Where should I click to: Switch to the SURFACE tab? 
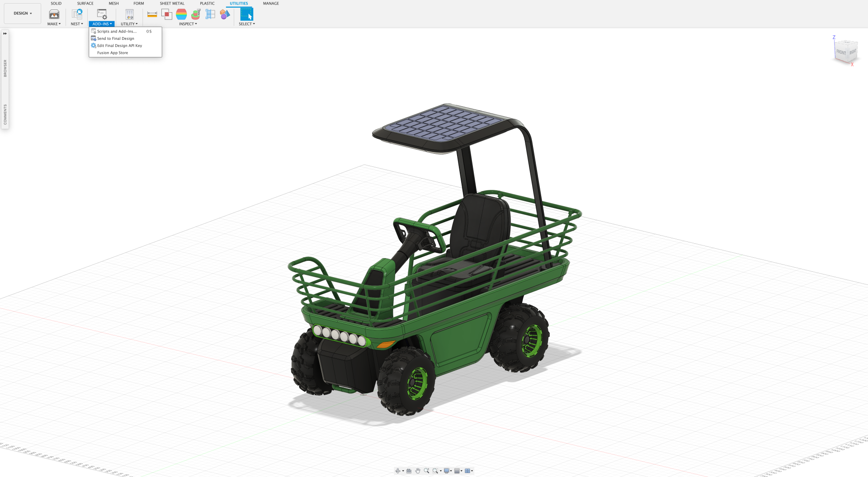[85, 4]
